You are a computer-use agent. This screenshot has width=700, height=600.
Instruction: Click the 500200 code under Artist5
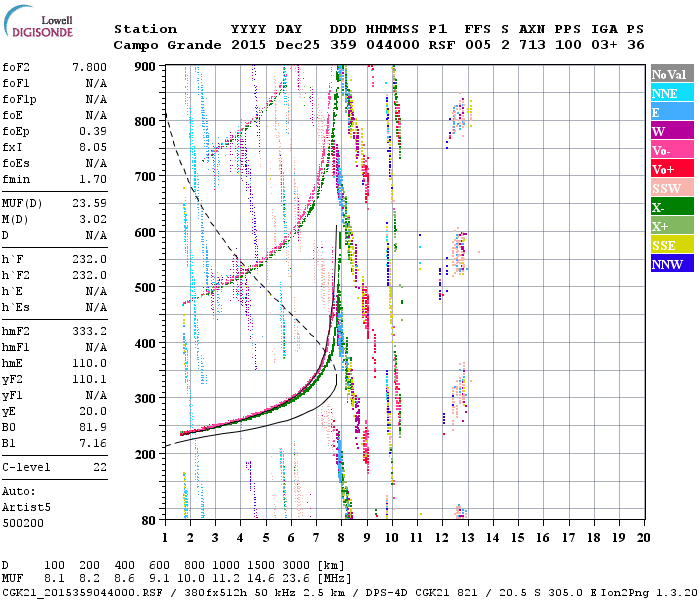[23, 523]
